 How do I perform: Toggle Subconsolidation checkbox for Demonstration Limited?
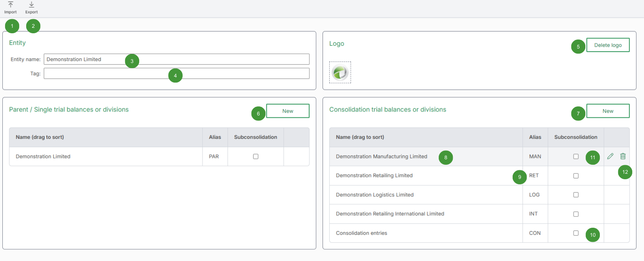(x=256, y=157)
